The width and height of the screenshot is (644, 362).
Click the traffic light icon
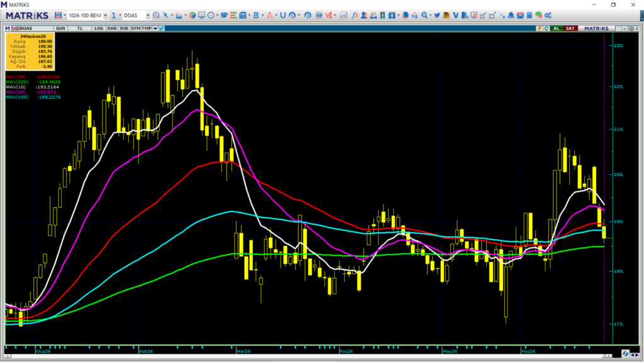click(x=382, y=15)
